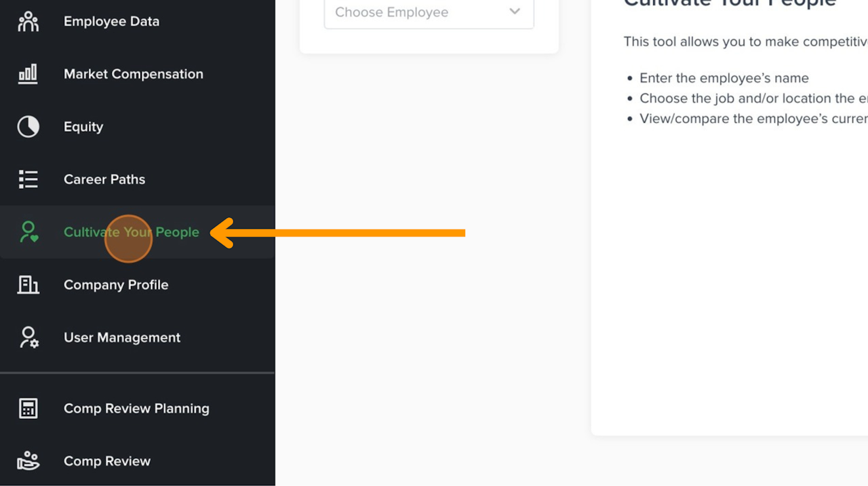The width and height of the screenshot is (868, 486).
Task: Click the Comp Review Planning calculator icon
Action: click(x=28, y=409)
